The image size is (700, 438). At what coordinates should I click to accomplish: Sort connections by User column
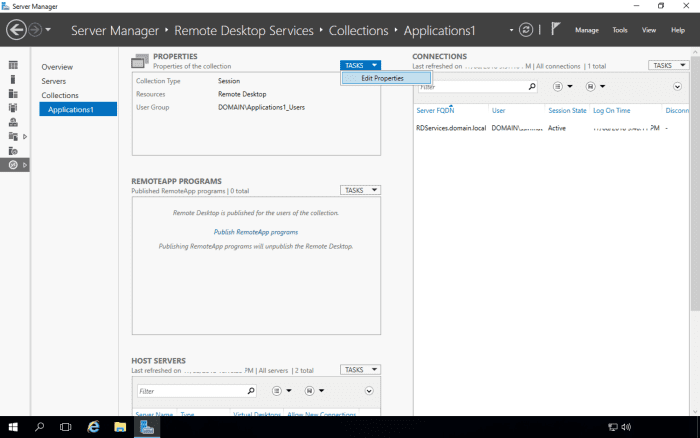click(x=498, y=110)
